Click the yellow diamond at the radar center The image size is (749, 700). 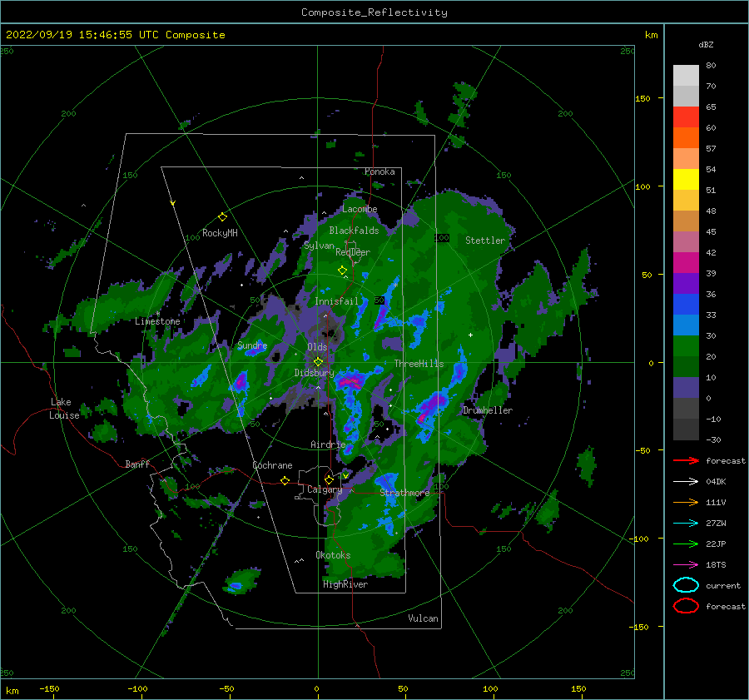318,362
